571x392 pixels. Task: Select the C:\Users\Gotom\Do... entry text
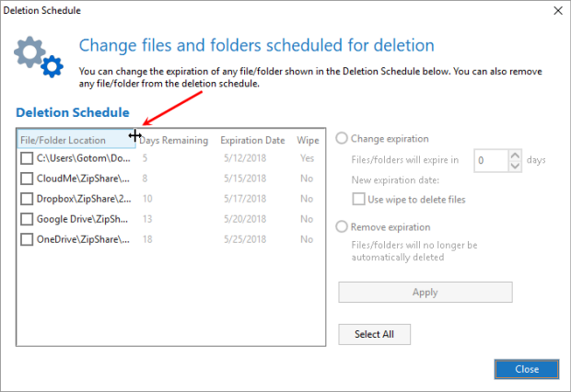[x=84, y=158]
